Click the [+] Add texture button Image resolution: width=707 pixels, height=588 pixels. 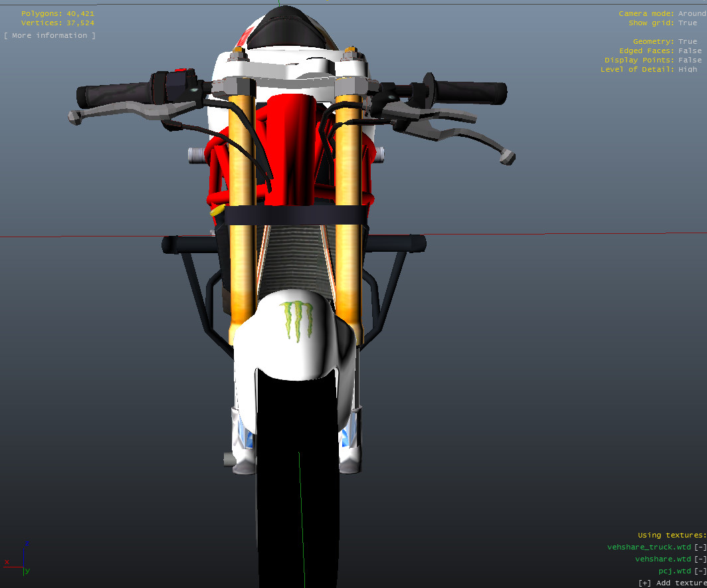tap(672, 583)
